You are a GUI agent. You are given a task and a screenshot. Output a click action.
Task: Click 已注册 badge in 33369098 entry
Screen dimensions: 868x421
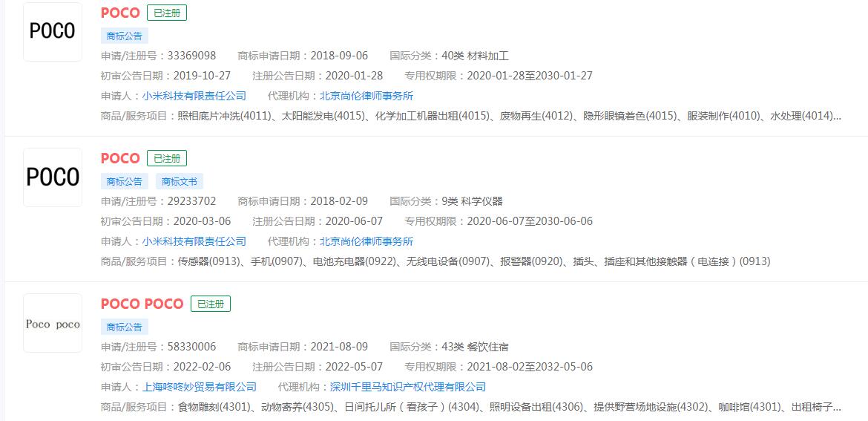[167, 13]
